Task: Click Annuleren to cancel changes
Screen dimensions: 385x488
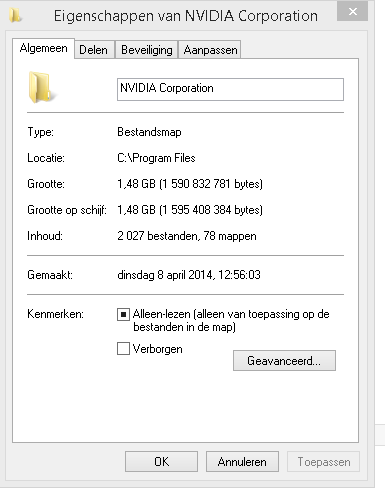Action: (x=242, y=462)
